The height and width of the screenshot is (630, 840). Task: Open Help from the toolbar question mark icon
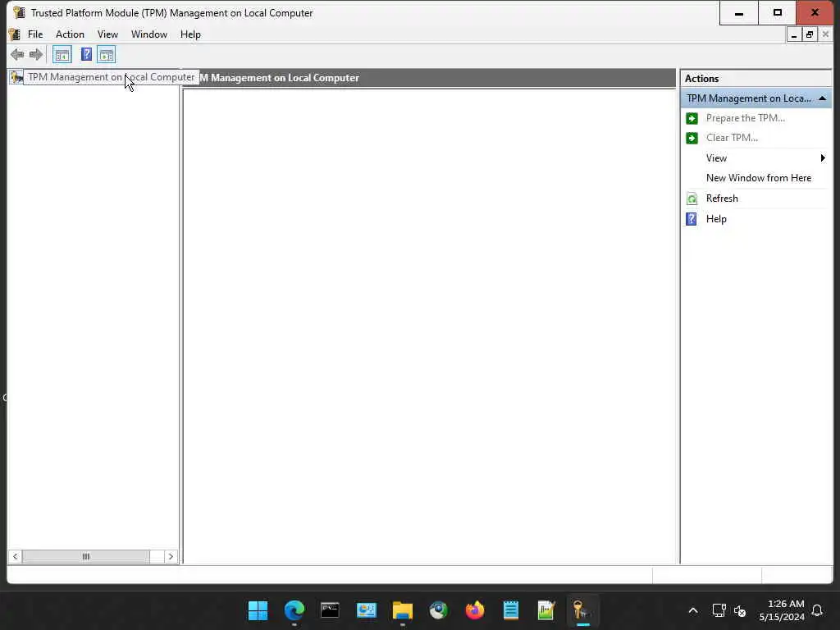(x=85, y=54)
